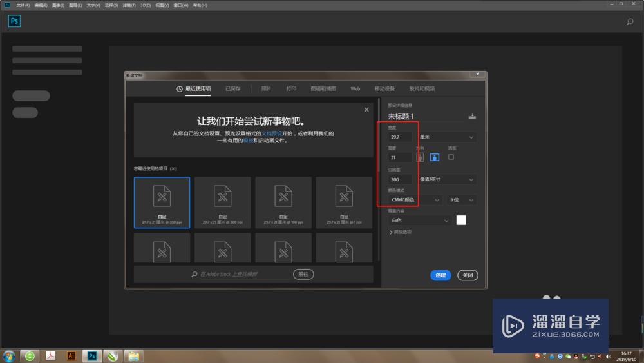
Task: Open the green browser icon in taskbar
Action: [30, 356]
